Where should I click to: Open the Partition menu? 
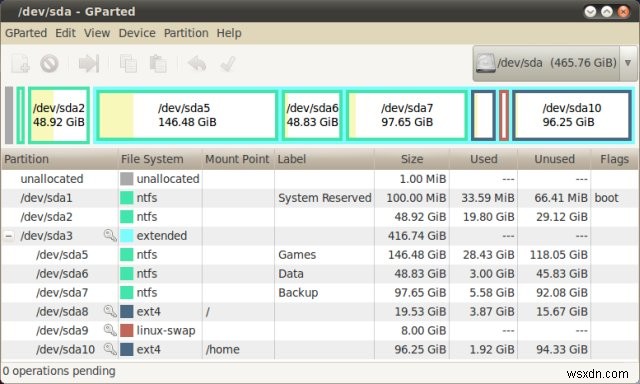coord(186,33)
